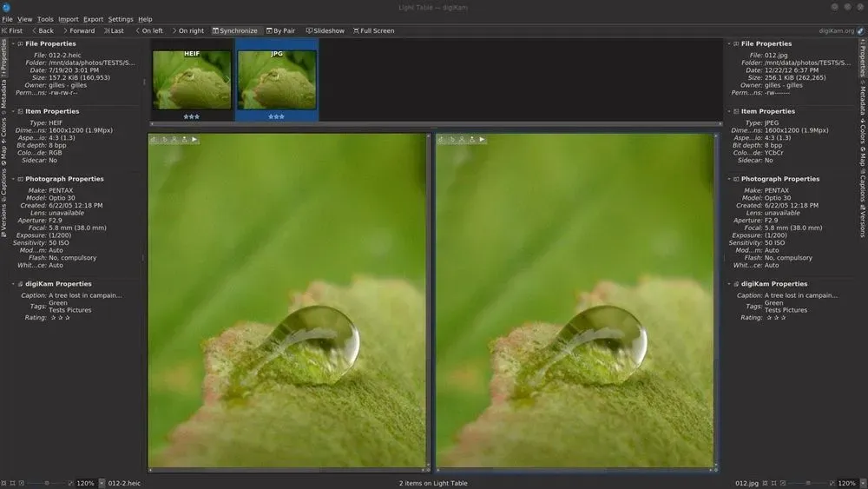
Task: Open the left sidebar Properties tab
Action: coord(3,57)
